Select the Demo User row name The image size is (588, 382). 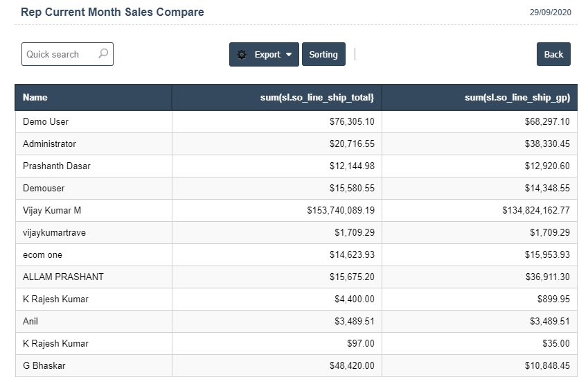coord(46,122)
